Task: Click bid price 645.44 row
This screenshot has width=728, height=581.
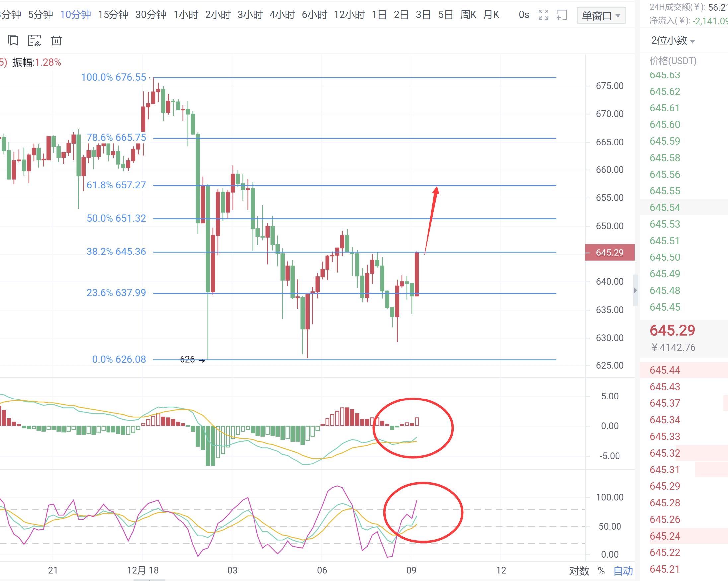Action: [x=684, y=370]
